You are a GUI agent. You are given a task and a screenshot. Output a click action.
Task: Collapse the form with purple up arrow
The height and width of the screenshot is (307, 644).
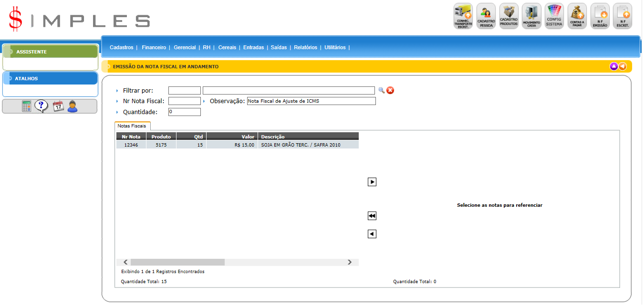(x=614, y=66)
